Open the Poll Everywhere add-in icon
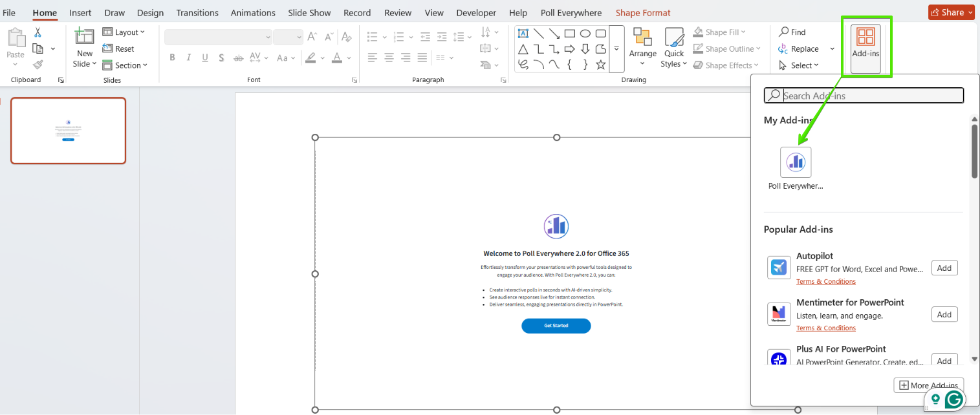 point(796,162)
